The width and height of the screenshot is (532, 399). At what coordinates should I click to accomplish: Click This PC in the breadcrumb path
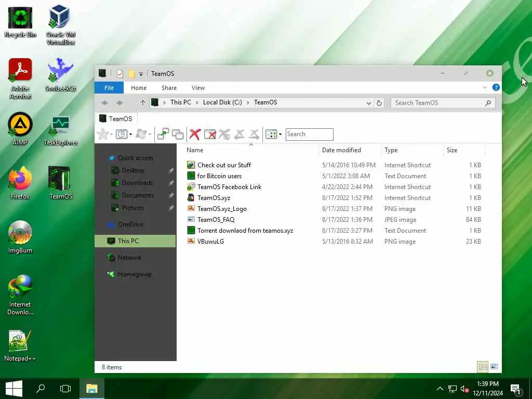(180, 102)
